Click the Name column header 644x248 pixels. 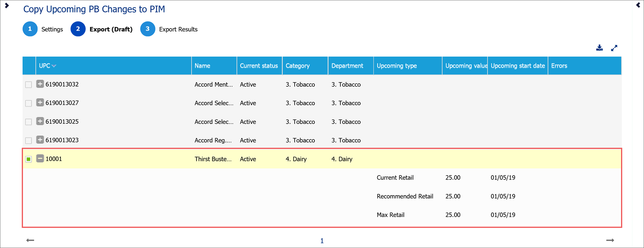(214, 66)
